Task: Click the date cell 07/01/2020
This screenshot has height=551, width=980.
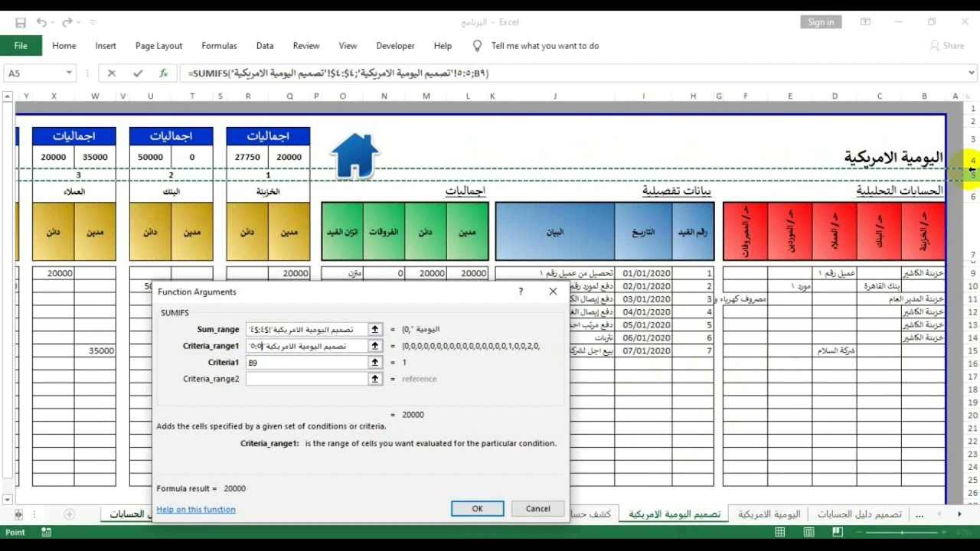Action: [x=646, y=350]
